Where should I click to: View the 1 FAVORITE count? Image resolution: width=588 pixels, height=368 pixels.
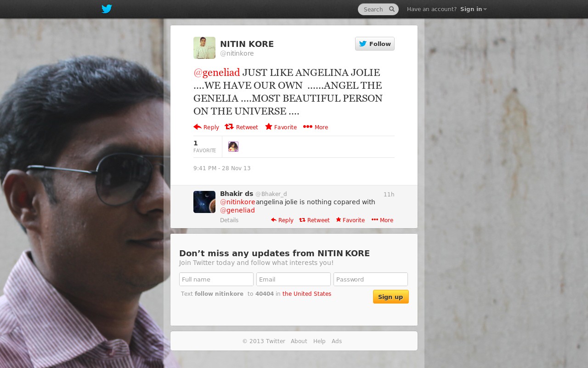205,146
